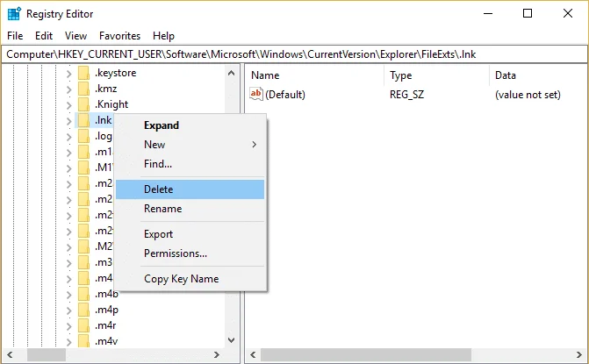589x364 pixels.
Task: Expand the .m4b key with its chevron
Action: pyautogui.click(x=68, y=295)
